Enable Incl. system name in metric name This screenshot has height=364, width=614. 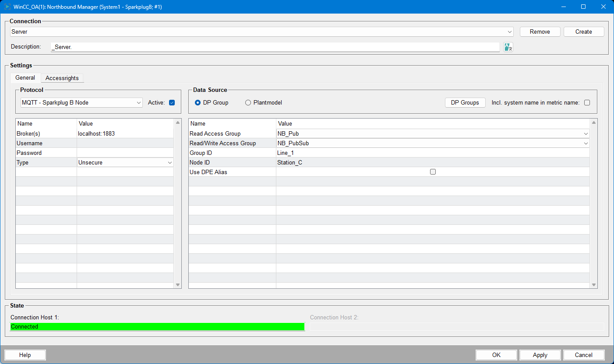[x=587, y=103]
